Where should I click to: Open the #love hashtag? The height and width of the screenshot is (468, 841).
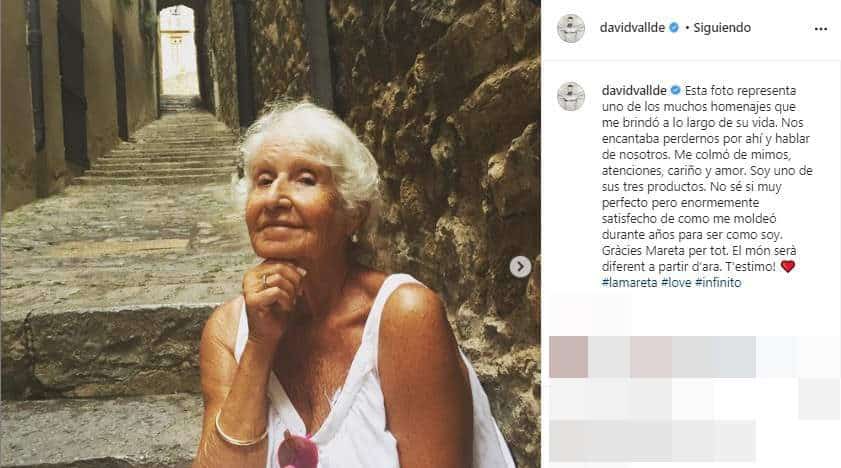676,283
